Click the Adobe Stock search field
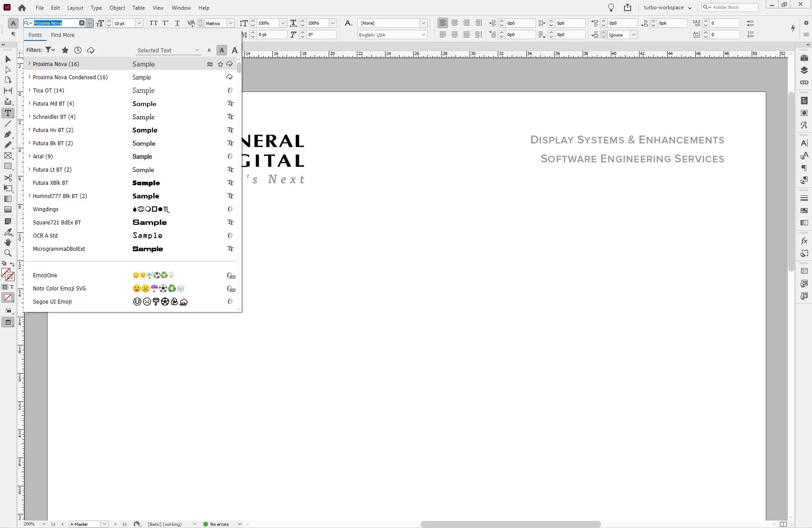Viewport: 812px width, 528px height. coord(731,7)
